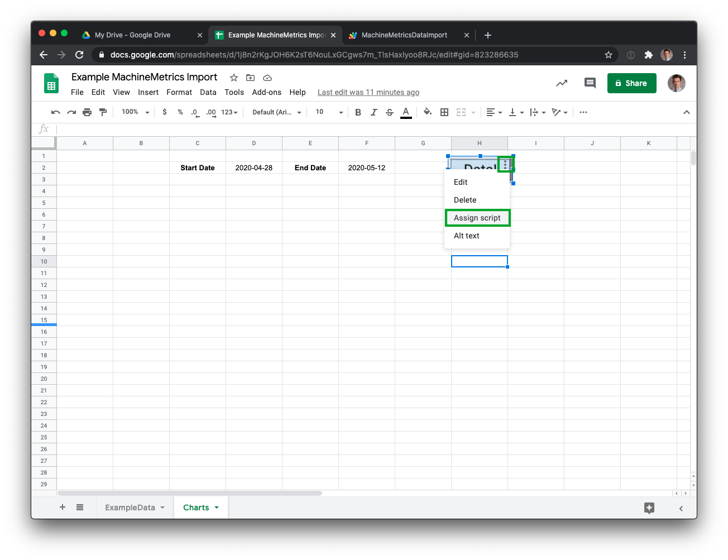Image resolution: width=728 pixels, height=560 pixels.
Task: Toggle italic text formatting
Action: (374, 112)
